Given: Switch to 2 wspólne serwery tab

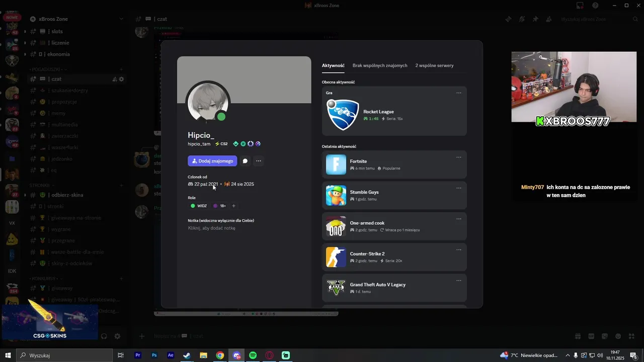Looking at the screenshot, I should 434,65.
